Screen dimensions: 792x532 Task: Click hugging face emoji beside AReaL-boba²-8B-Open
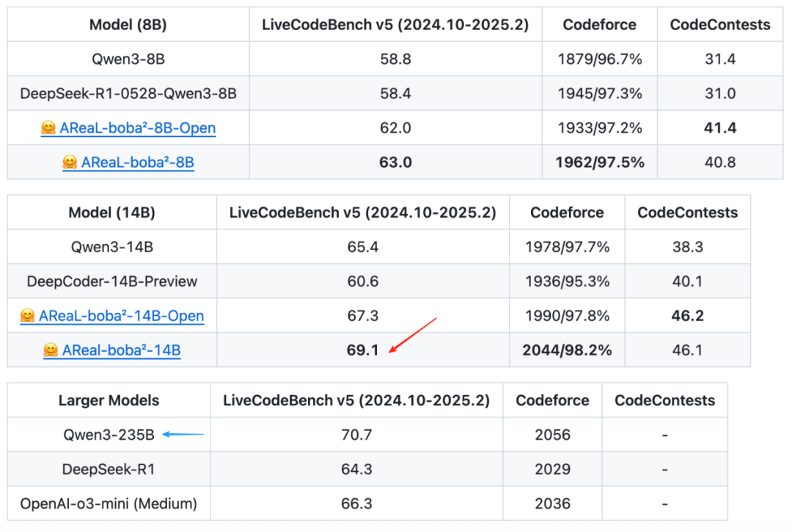tap(48, 128)
